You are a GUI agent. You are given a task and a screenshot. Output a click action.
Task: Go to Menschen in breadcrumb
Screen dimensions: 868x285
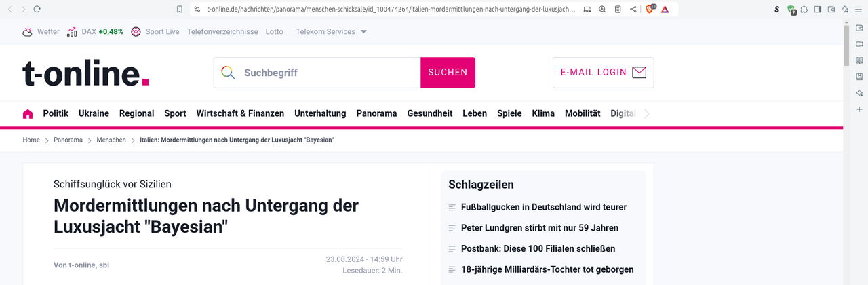(x=111, y=140)
